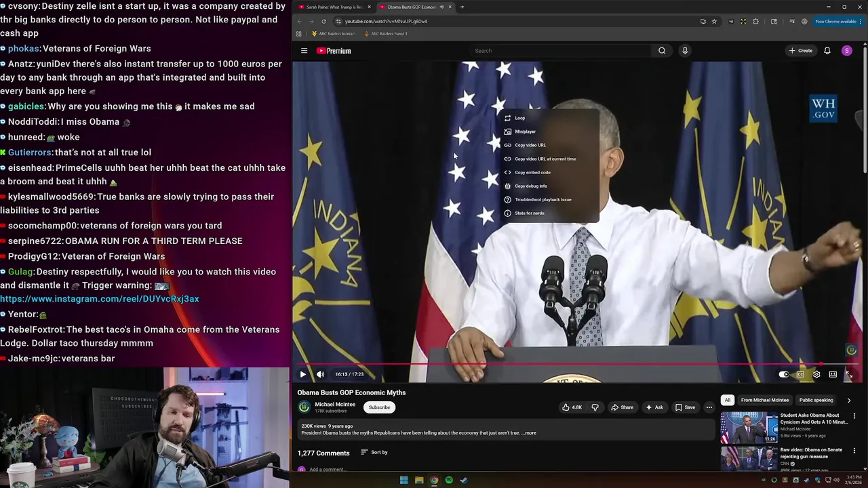
Task: Choose Copy video URL at current time
Action: click(551, 159)
